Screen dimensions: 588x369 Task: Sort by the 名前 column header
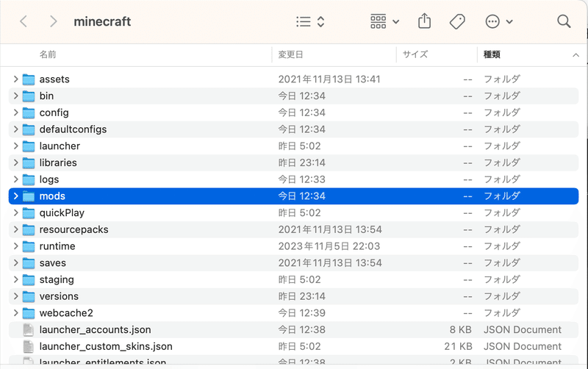pos(48,54)
